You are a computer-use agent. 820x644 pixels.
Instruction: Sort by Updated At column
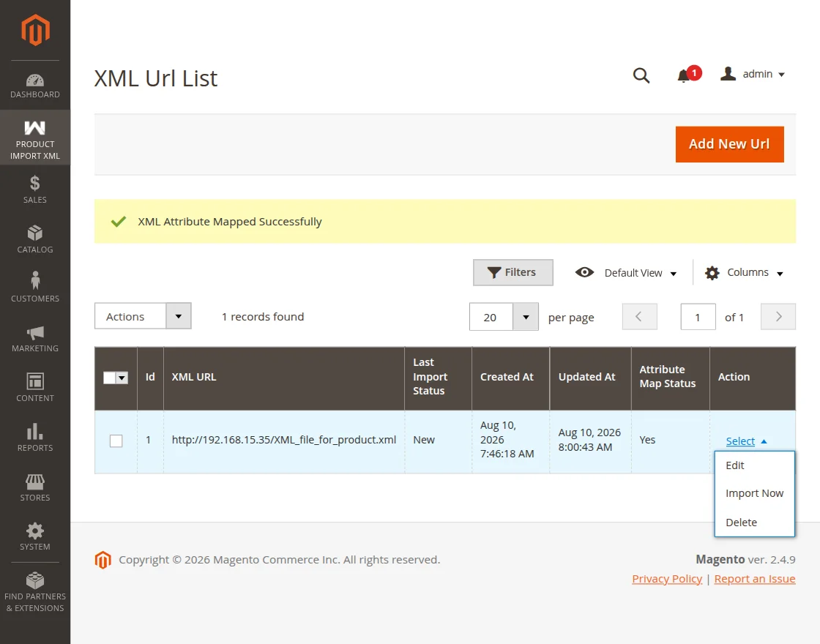pyautogui.click(x=590, y=377)
